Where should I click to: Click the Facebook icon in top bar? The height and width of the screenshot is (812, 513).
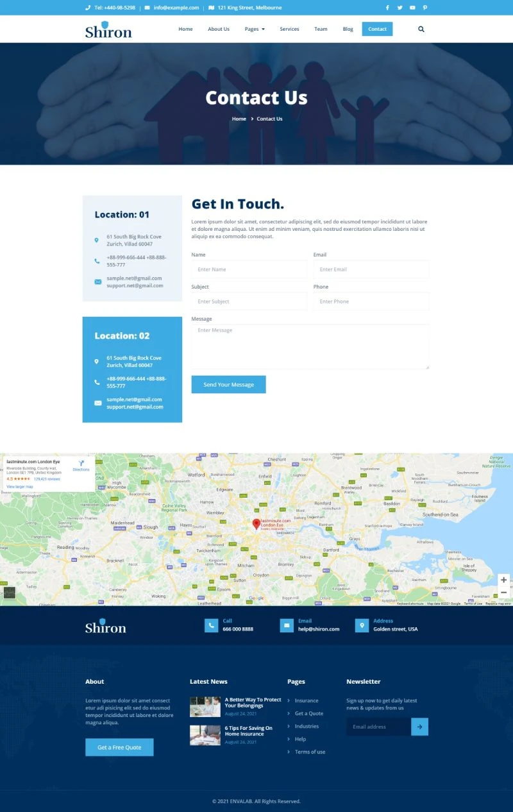pos(387,8)
